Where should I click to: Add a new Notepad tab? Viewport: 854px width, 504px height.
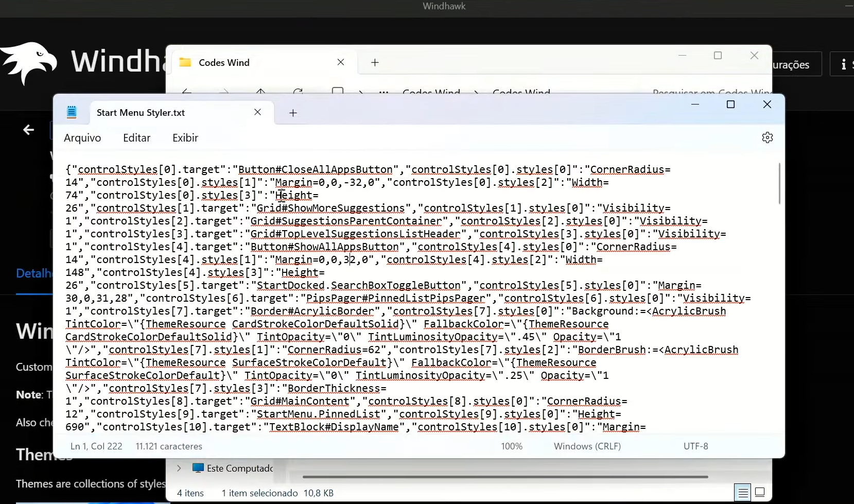[x=293, y=113]
